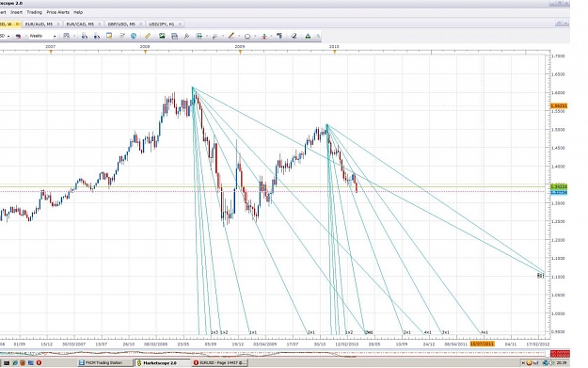This screenshot has width=588, height=368.
Task: Select the ellipse shape drawing tool
Action: click(247, 37)
